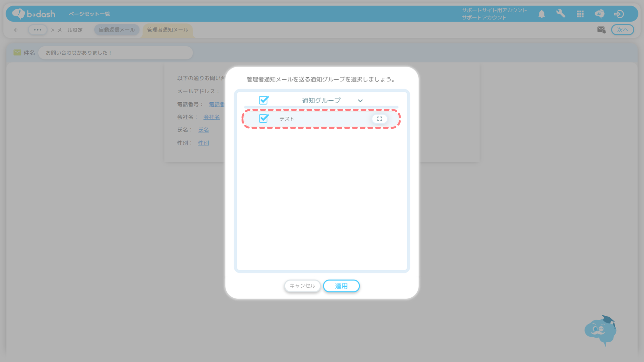The width and height of the screenshot is (644, 362).
Task: Click the logout arrow icon
Action: 619,14
